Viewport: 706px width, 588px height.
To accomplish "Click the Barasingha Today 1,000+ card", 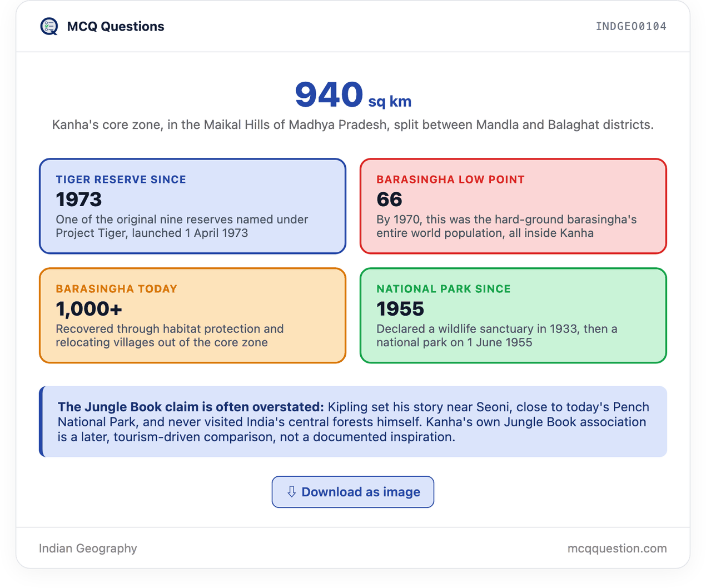I will (x=192, y=316).
